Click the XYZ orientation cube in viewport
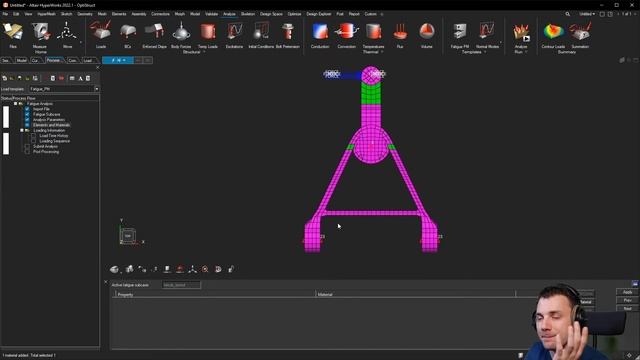640x360 pixels. tap(128, 236)
